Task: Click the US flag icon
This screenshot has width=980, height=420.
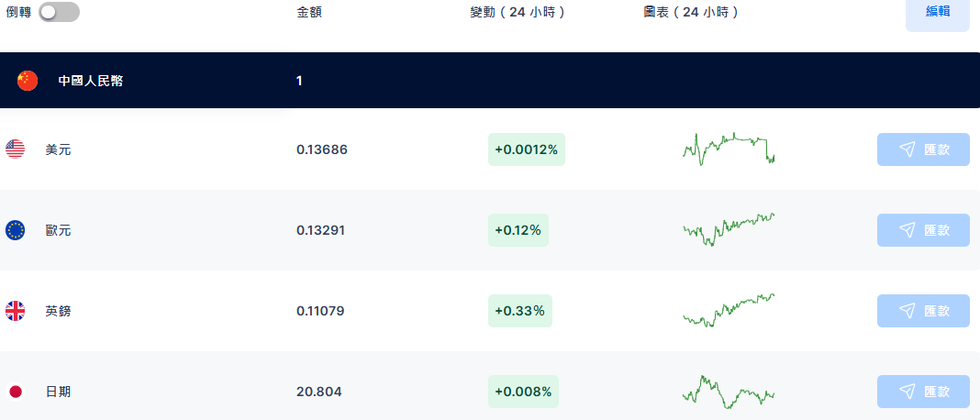Action: tap(15, 149)
